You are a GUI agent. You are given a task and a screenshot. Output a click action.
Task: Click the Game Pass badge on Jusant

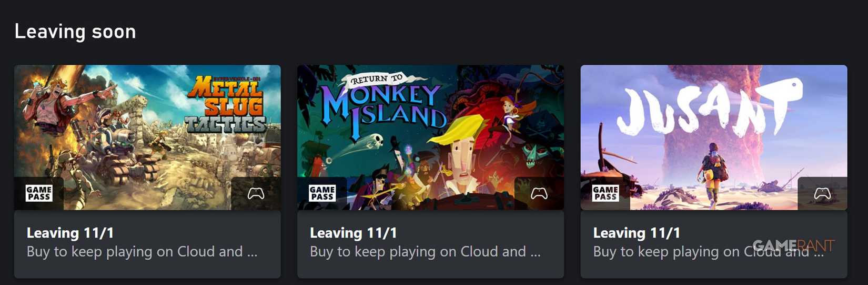pos(605,193)
